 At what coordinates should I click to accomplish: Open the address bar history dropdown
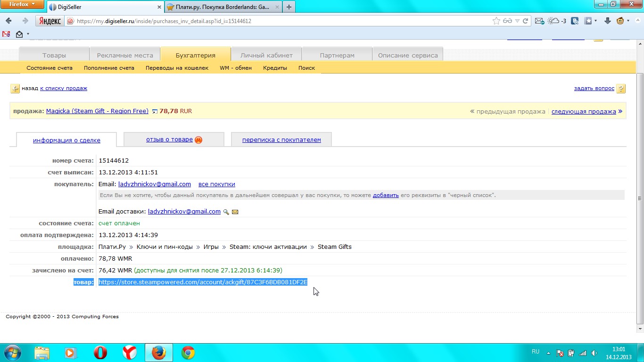tap(517, 21)
